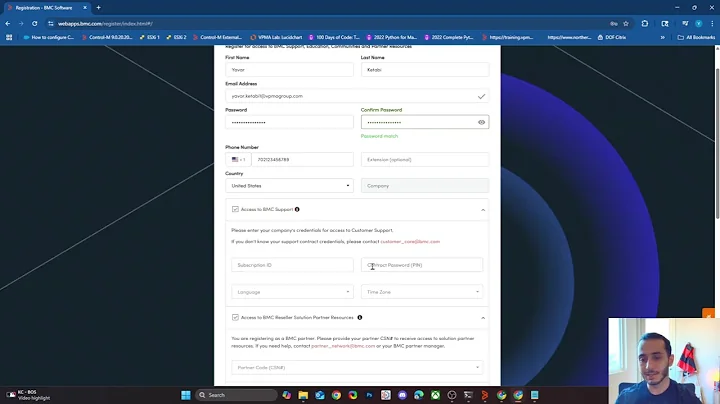This screenshot has height=404, width=720.
Task: Open File Explorer from the taskbar
Action: (303, 395)
